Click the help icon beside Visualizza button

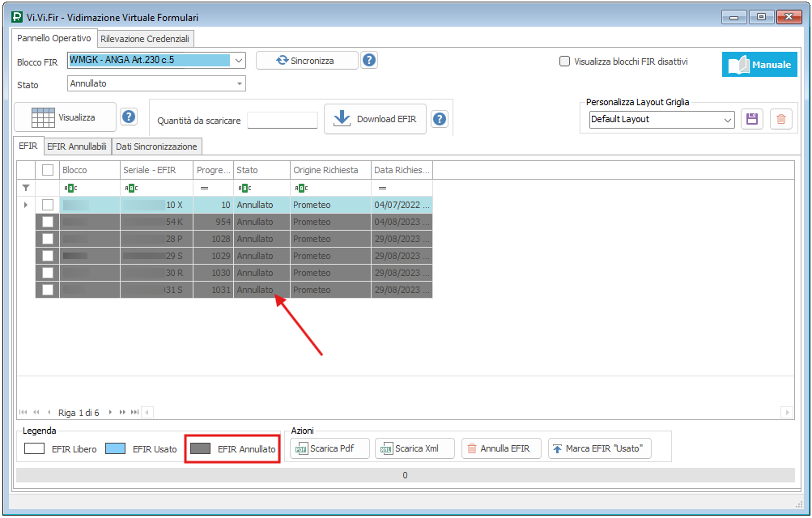click(x=129, y=117)
